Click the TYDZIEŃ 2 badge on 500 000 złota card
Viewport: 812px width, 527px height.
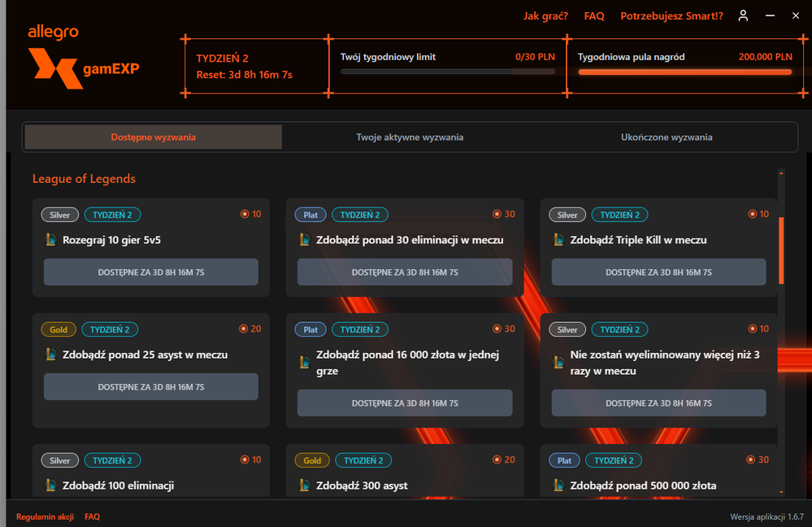tap(614, 460)
